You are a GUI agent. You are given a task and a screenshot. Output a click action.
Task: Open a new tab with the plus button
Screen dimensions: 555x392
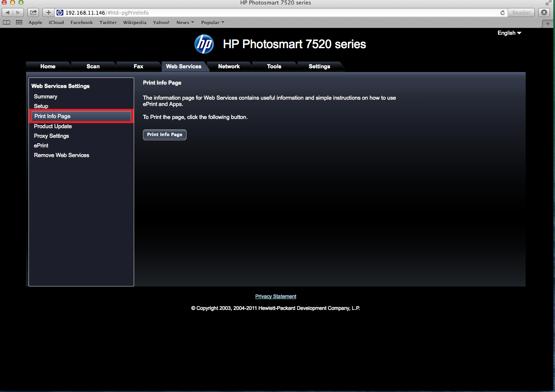tap(547, 23)
